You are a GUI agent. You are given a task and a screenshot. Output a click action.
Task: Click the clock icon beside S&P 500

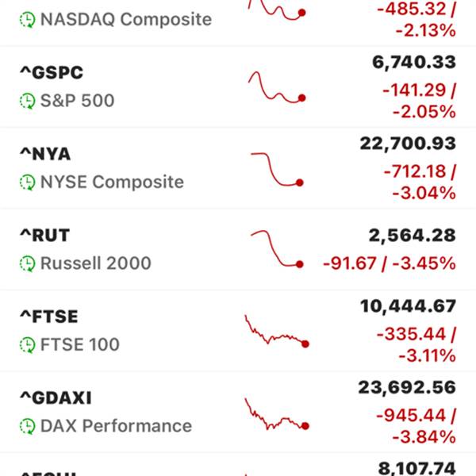click(28, 101)
